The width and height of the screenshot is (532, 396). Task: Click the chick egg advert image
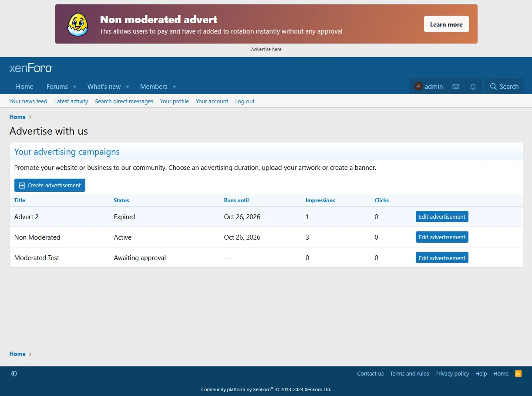point(78,24)
